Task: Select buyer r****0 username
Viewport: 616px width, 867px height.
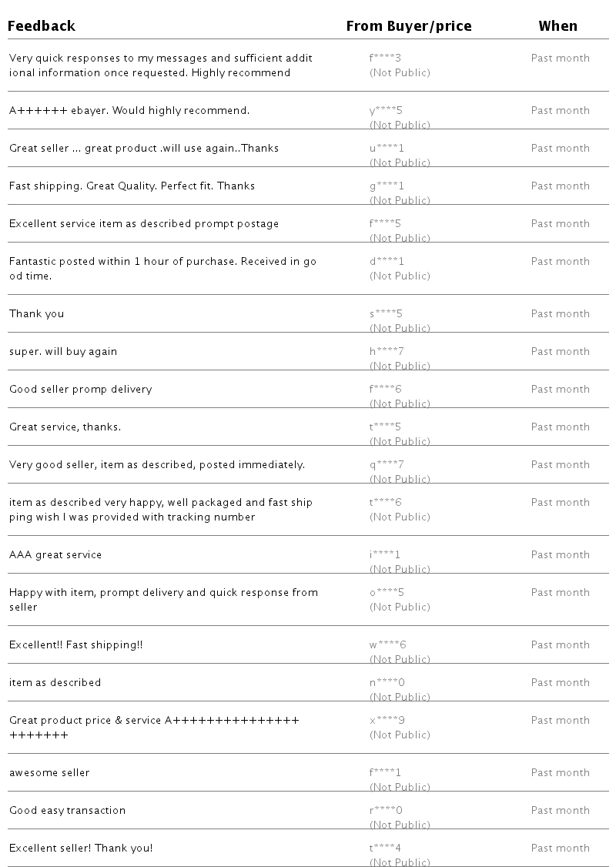Action: click(x=386, y=810)
